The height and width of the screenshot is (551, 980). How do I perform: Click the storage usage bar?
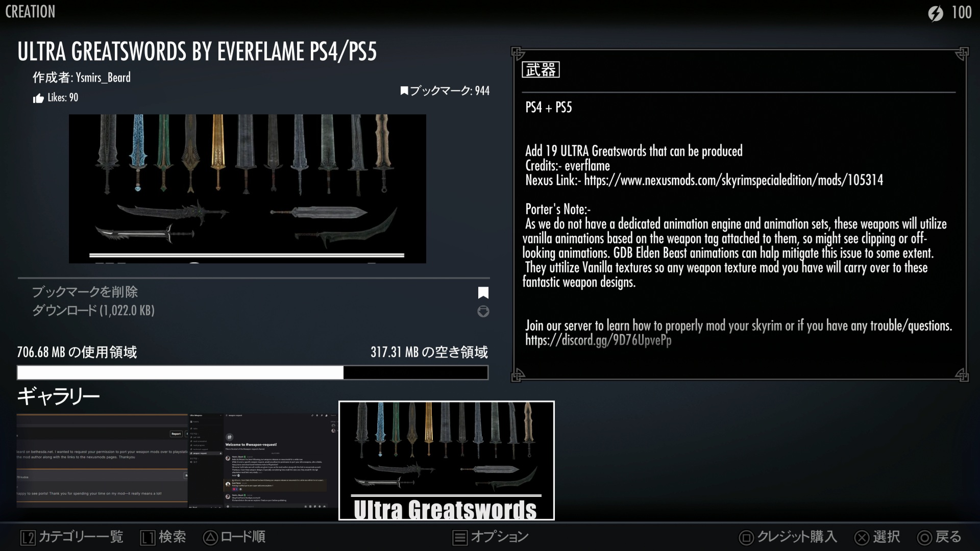(x=253, y=372)
